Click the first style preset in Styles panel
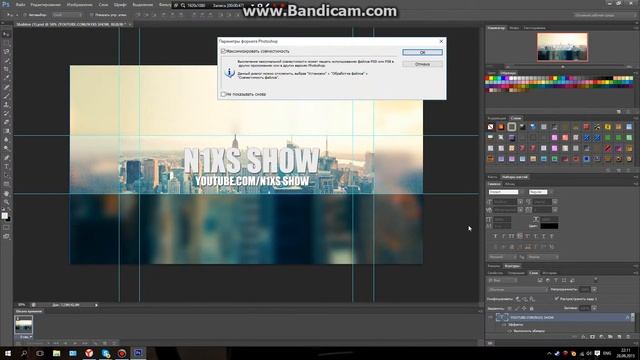This screenshot has width=640, height=360. (x=491, y=127)
